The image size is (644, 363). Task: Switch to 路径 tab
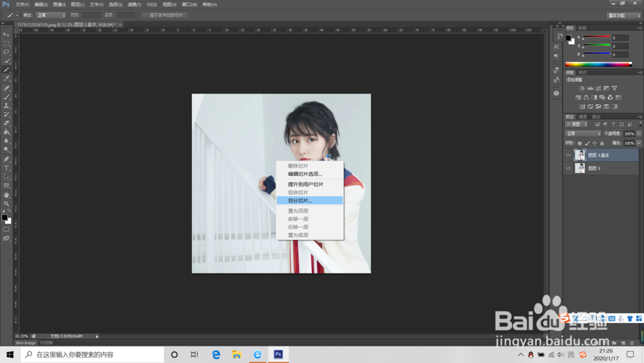(596, 117)
